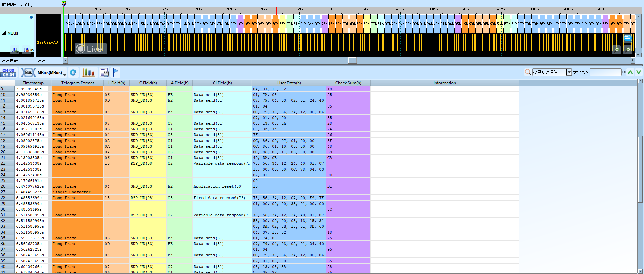Select the Single Character telegram cell
Viewport: 644px width, 274px height.
coord(78,192)
